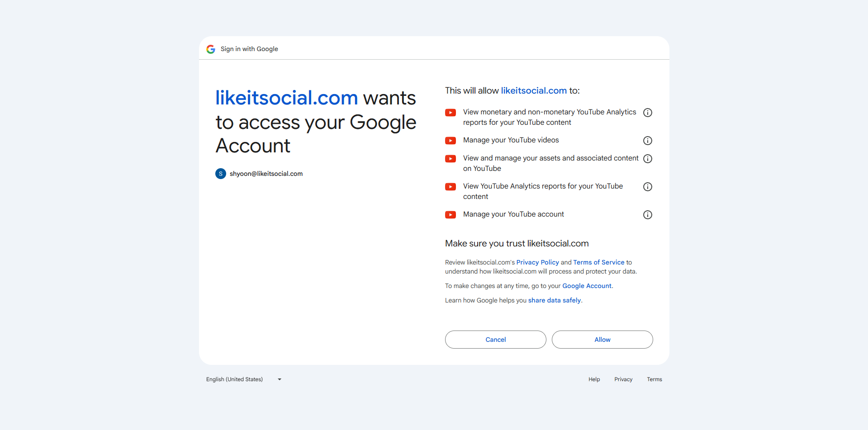Click the blue S account avatar
Viewport: 868px width, 430px height.
pyautogui.click(x=221, y=174)
